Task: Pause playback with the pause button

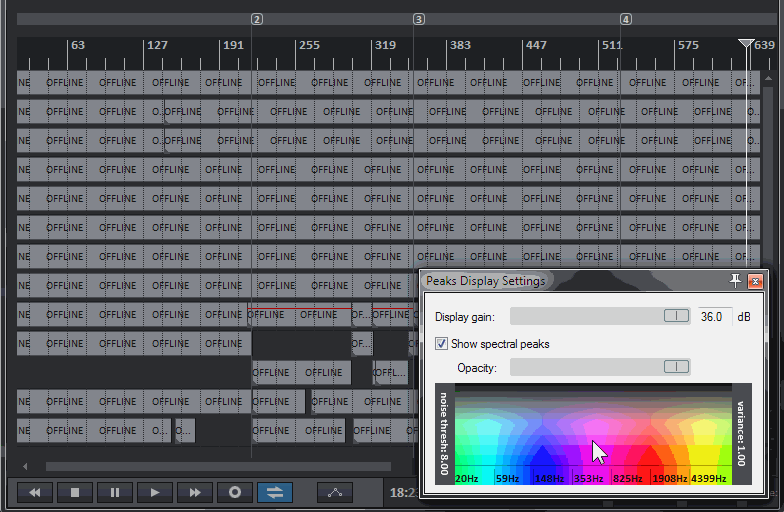Action: tap(114, 492)
